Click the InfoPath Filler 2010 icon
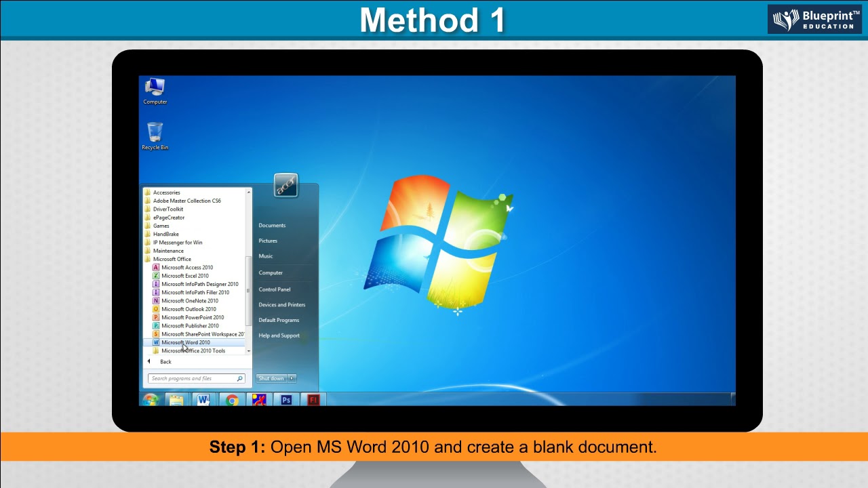The image size is (868, 488). (156, 292)
